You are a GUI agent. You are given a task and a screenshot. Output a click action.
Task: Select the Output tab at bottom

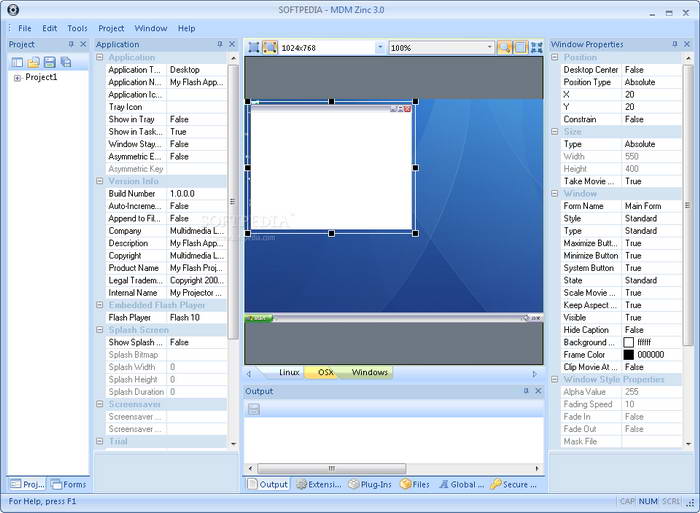tap(268, 484)
